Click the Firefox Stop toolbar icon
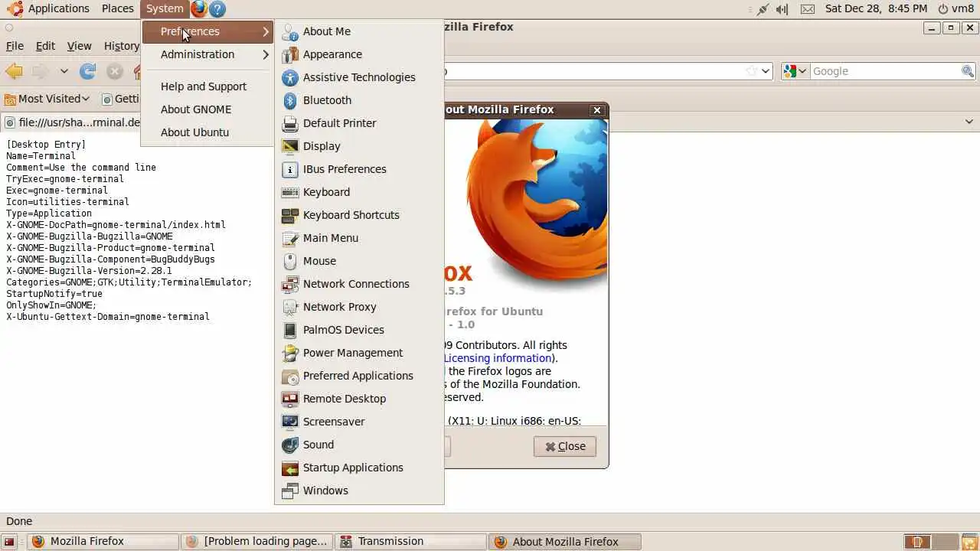This screenshot has width=980, height=551. point(115,71)
